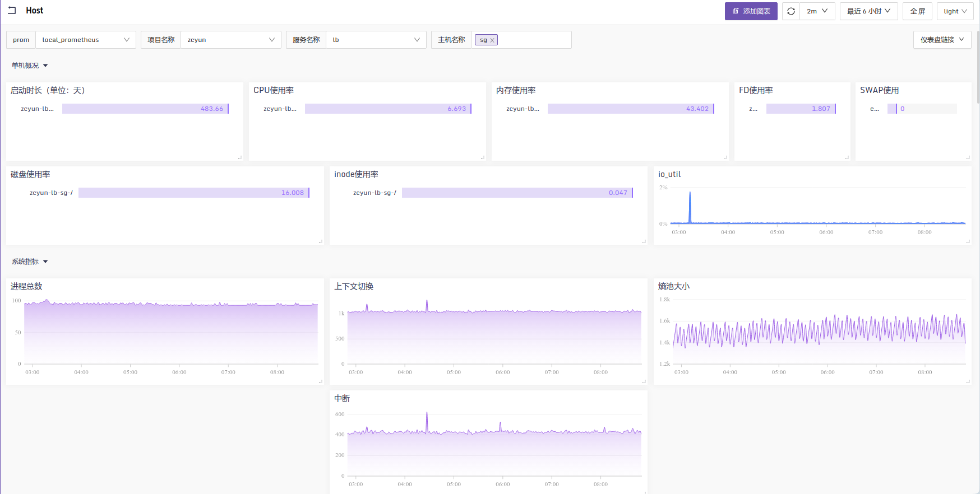
Task: Click the 主机名称 input field
Action: 521,40
